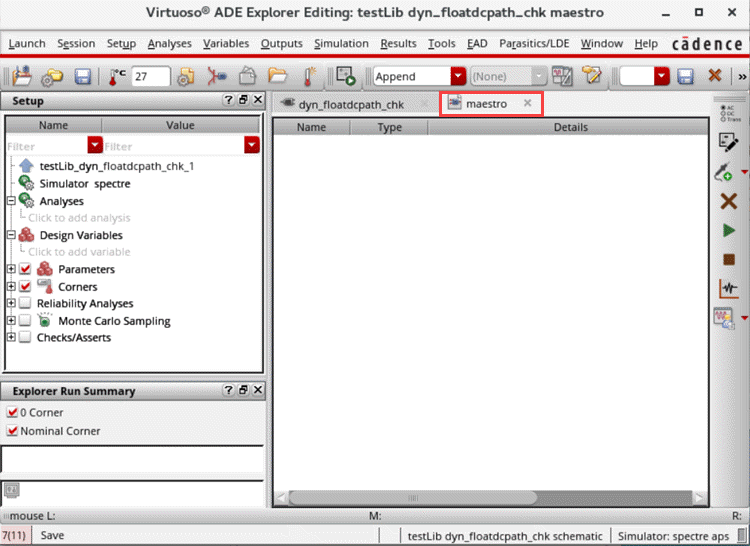Image resolution: width=750 pixels, height=546 pixels.
Task: Open the Value column filter dropdown
Action: [x=252, y=145]
